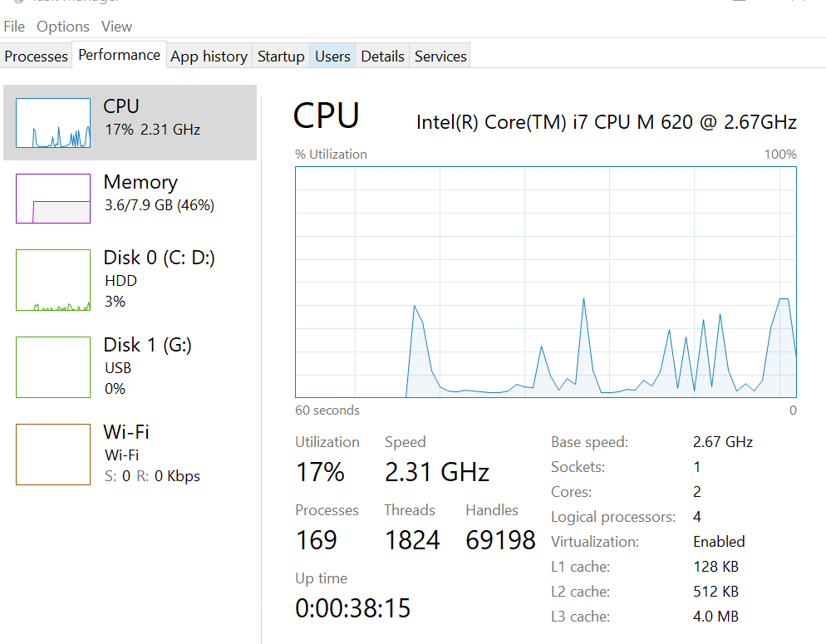Click the CPU mini graph thumbnail
The width and height of the screenshot is (826, 644).
click(53, 123)
